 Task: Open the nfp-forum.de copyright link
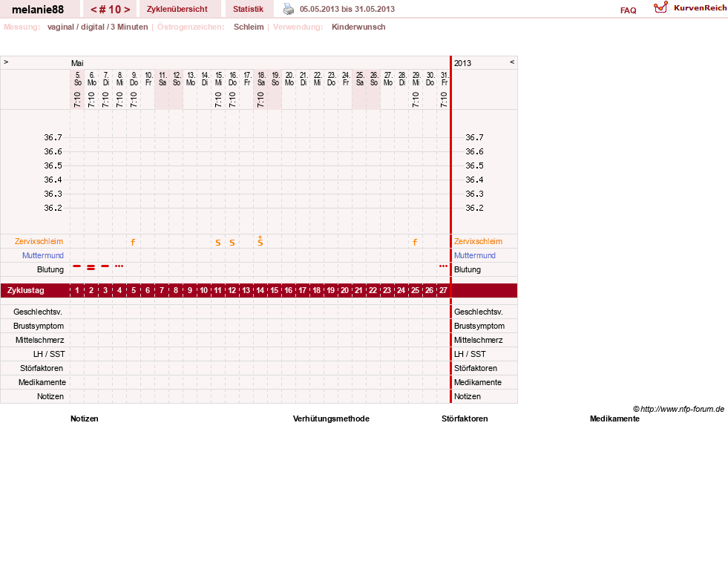[x=678, y=409]
